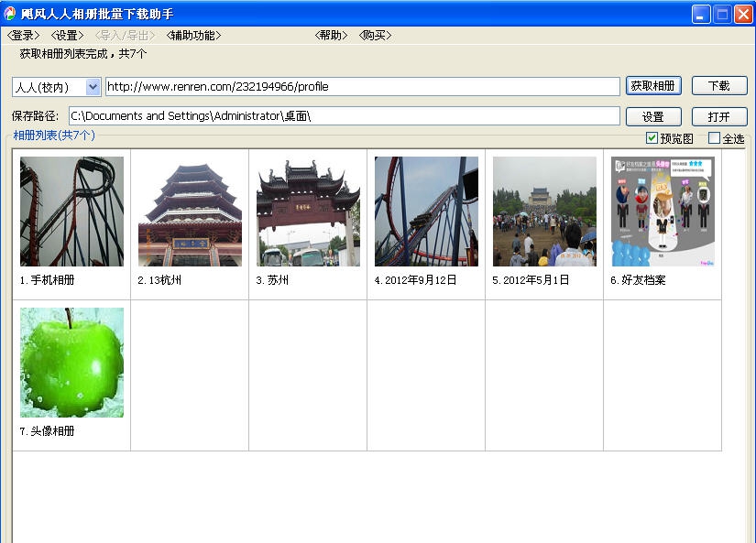Screen dimensions: 756x543
Task: Select the 头像相册 green apple thumbnail
Action: tap(71, 362)
